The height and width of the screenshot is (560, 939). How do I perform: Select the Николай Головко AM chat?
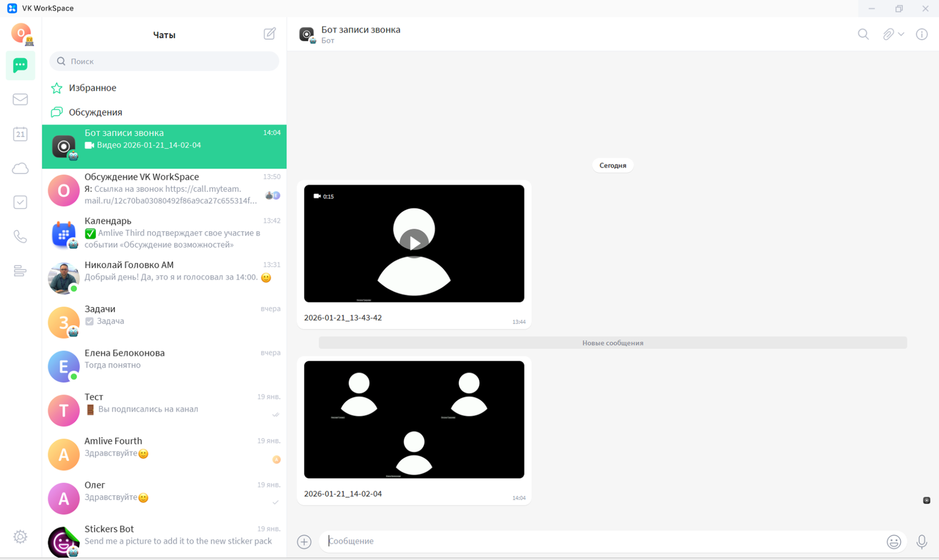click(164, 278)
